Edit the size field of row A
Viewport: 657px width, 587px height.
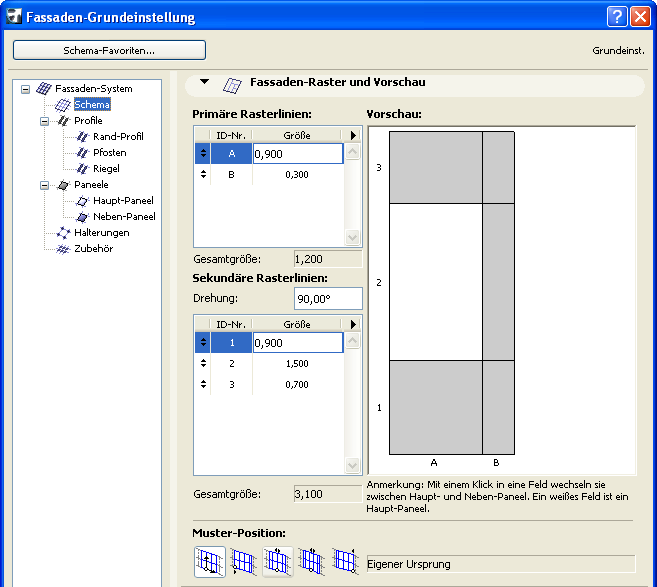pyautogui.click(x=298, y=154)
